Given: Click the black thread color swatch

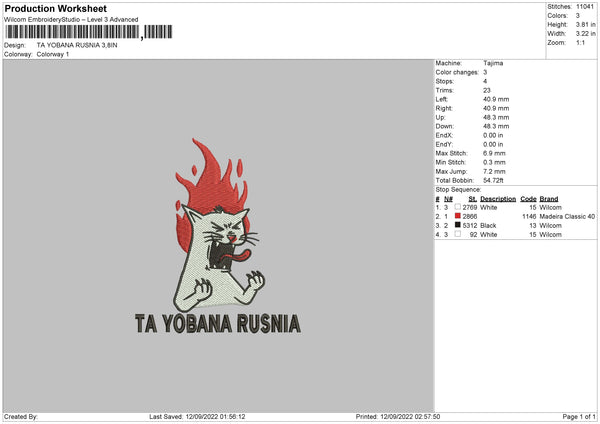Looking at the screenshot, I should pos(458,225).
